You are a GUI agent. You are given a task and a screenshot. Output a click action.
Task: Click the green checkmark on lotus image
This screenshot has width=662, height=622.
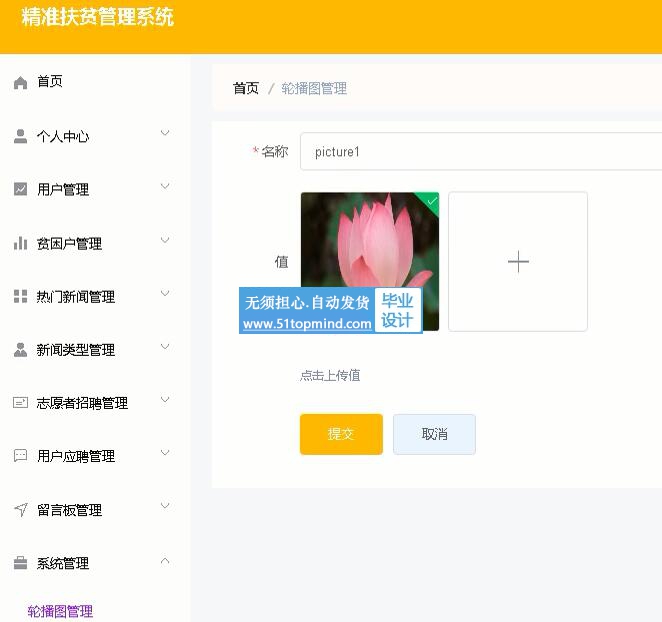431,201
